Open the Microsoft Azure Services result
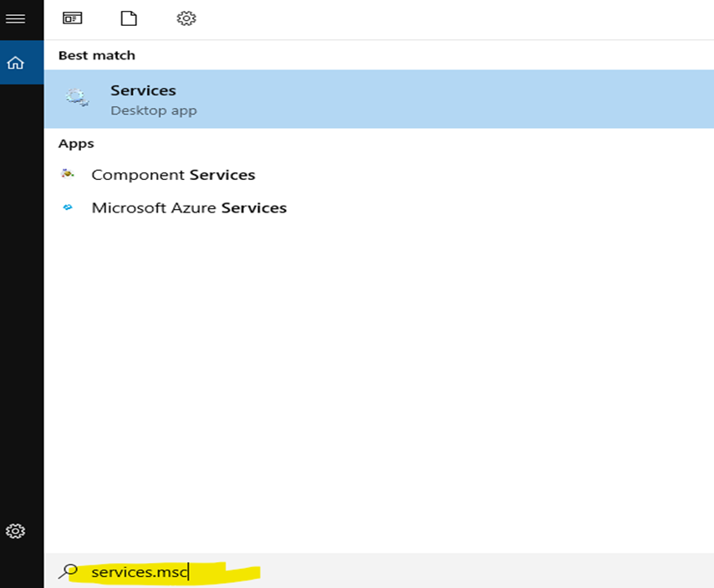714x588 pixels. coord(189,207)
